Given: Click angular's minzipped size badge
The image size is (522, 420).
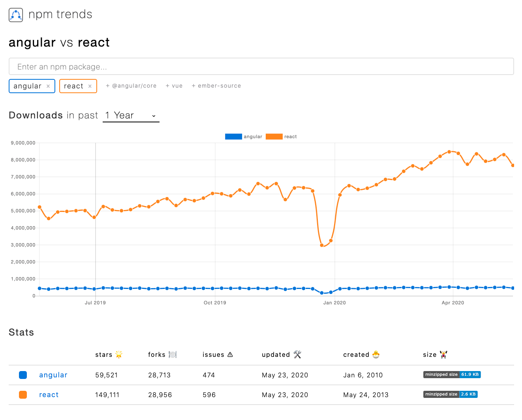Looking at the screenshot, I should pyautogui.click(x=452, y=375).
